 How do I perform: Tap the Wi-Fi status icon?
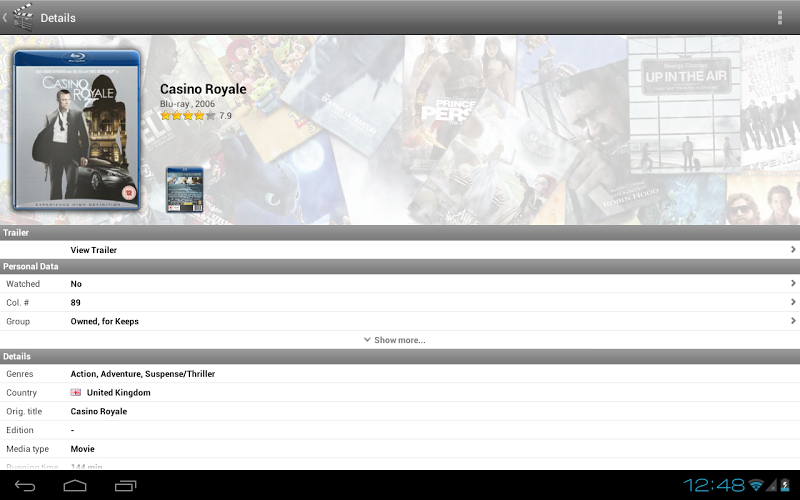point(757,485)
